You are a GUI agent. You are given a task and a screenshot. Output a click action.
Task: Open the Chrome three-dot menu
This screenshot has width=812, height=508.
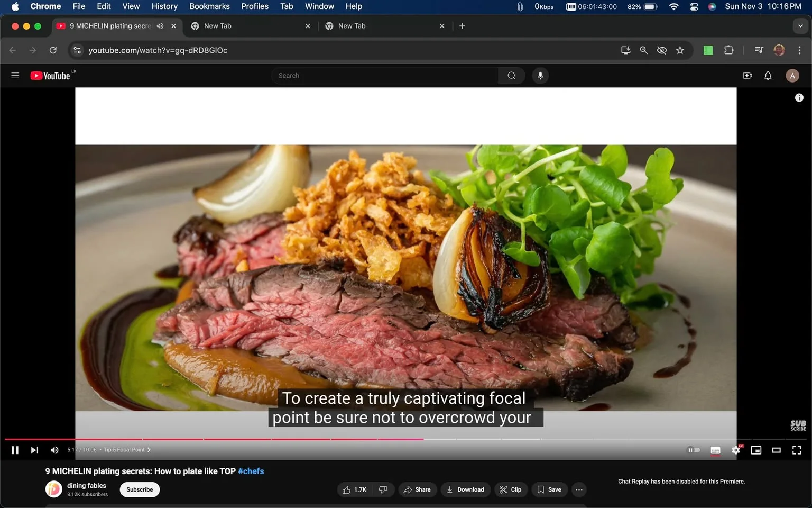799,50
